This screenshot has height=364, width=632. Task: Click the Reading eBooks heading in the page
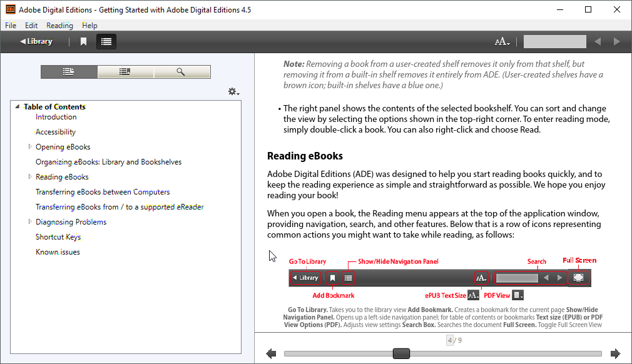pos(305,156)
